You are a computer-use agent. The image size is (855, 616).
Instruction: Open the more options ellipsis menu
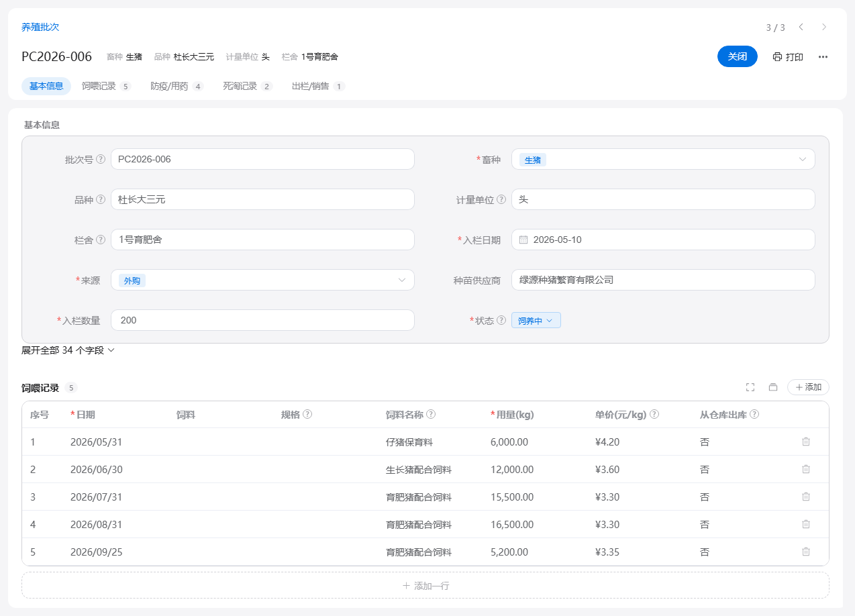pos(823,57)
